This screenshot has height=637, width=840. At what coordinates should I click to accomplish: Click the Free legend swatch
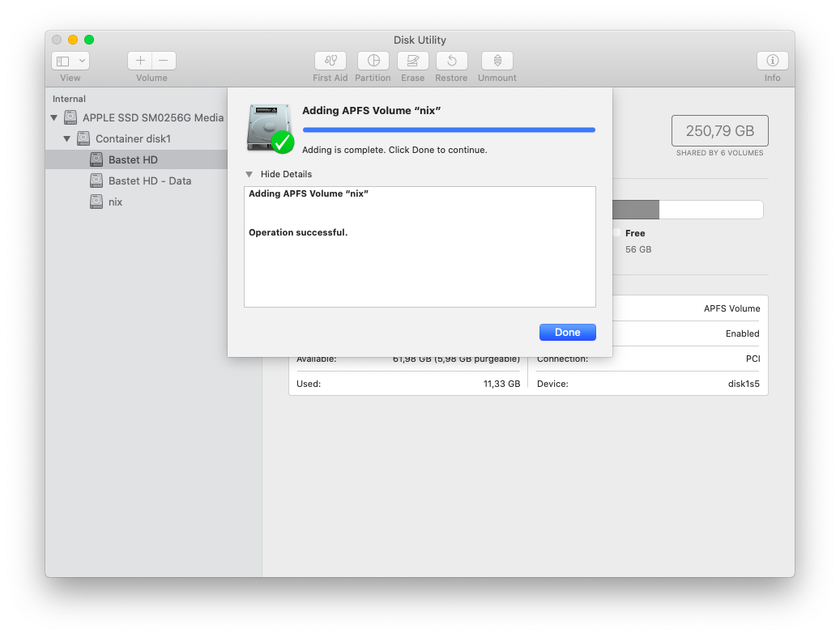click(616, 233)
